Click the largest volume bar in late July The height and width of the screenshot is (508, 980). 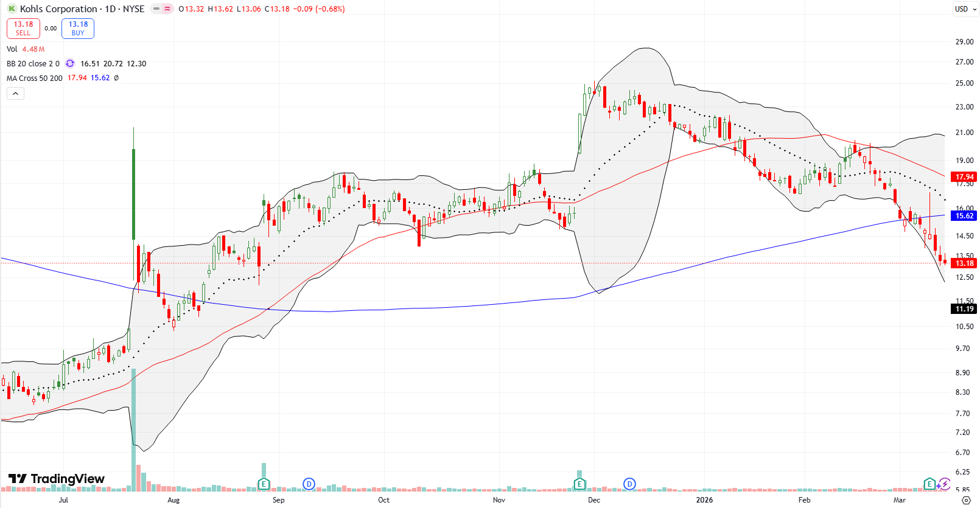pyautogui.click(x=134, y=430)
